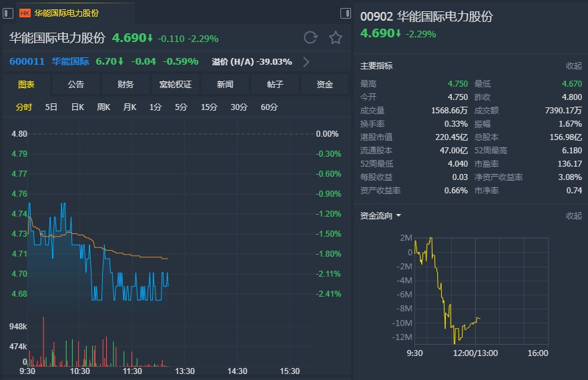Click the price 4.690 in right panel

click(x=377, y=33)
